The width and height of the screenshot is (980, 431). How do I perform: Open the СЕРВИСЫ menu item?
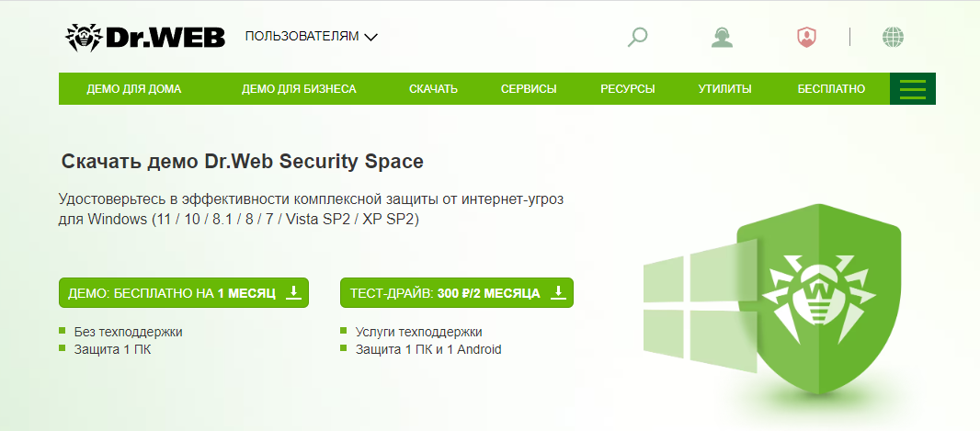click(529, 89)
